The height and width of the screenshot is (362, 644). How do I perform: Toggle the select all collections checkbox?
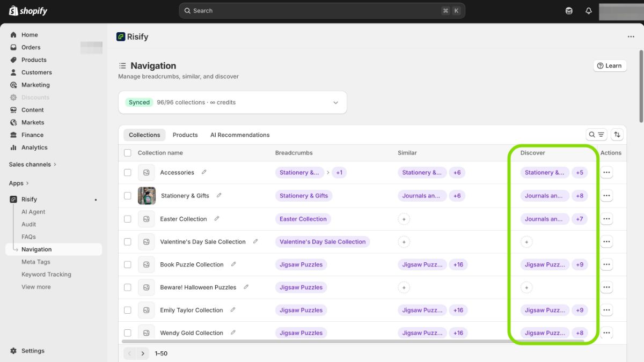128,153
